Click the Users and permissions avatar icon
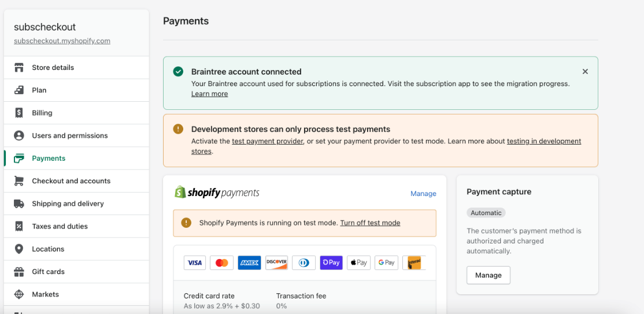This screenshot has width=644, height=314. (x=19, y=136)
